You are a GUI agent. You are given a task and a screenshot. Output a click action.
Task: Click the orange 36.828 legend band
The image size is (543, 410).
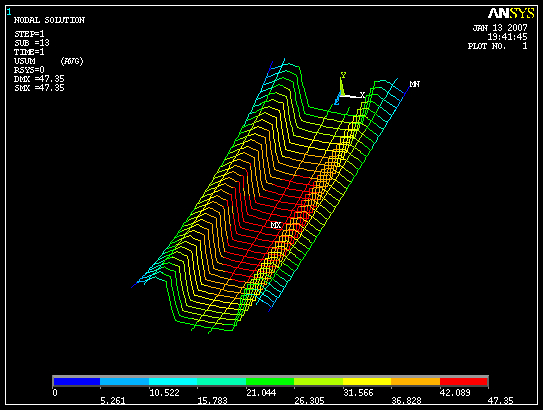pyautogui.click(x=416, y=382)
